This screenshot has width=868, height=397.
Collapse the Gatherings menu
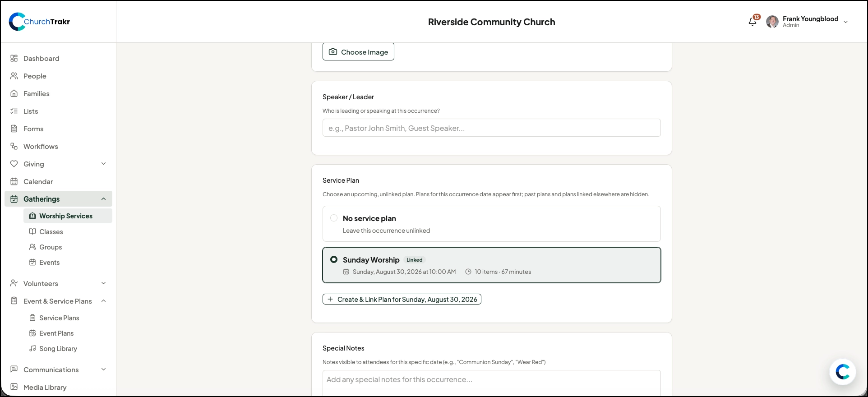(x=103, y=199)
